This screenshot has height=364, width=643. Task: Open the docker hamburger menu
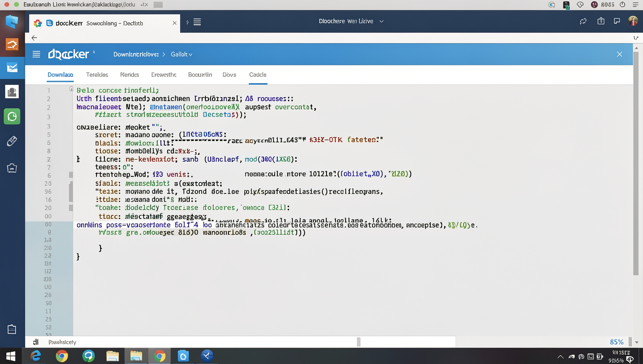pyautogui.click(x=37, y=54)
